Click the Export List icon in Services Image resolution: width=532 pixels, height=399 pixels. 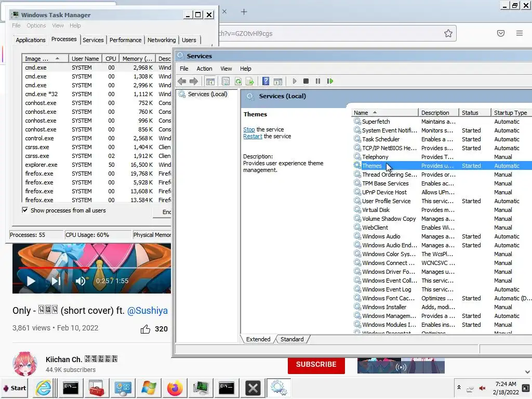coord(250,81)
